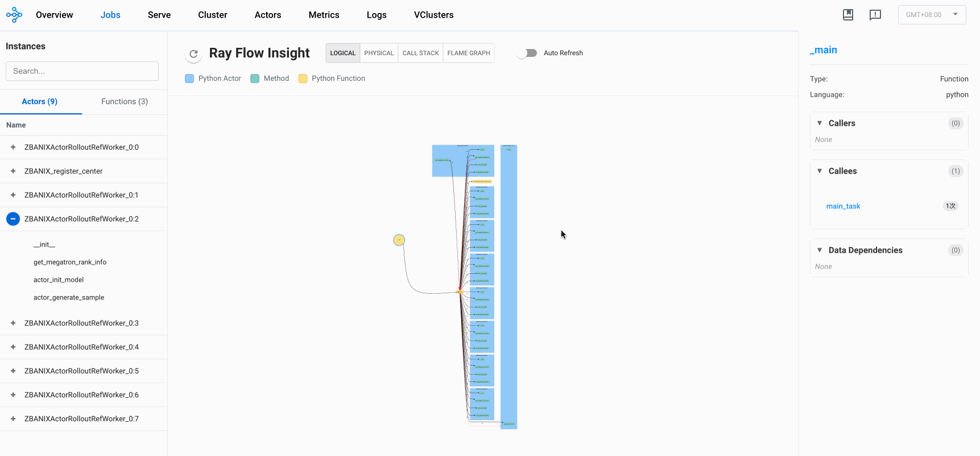
Task: Click the Ray logo icon
Action: point(14,15)
